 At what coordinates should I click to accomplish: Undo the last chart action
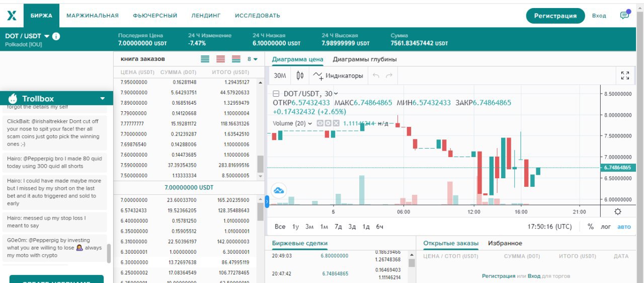tap(375, 76)
